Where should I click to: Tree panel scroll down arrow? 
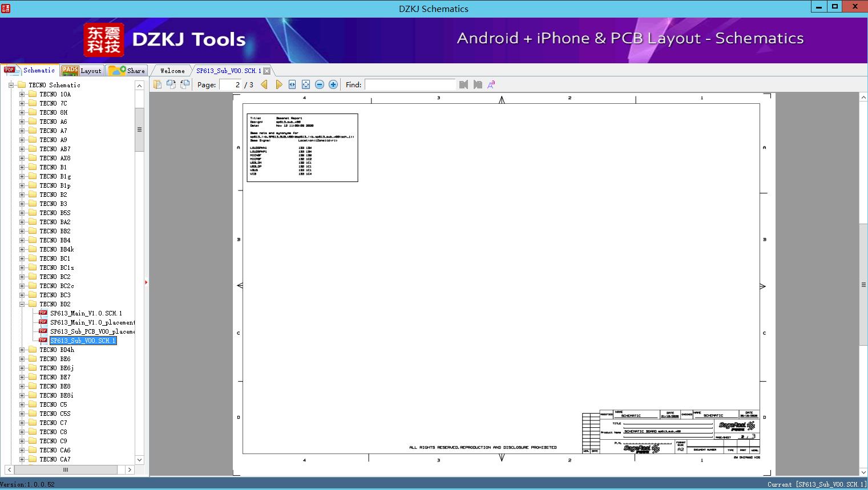(x=139, y=460)
